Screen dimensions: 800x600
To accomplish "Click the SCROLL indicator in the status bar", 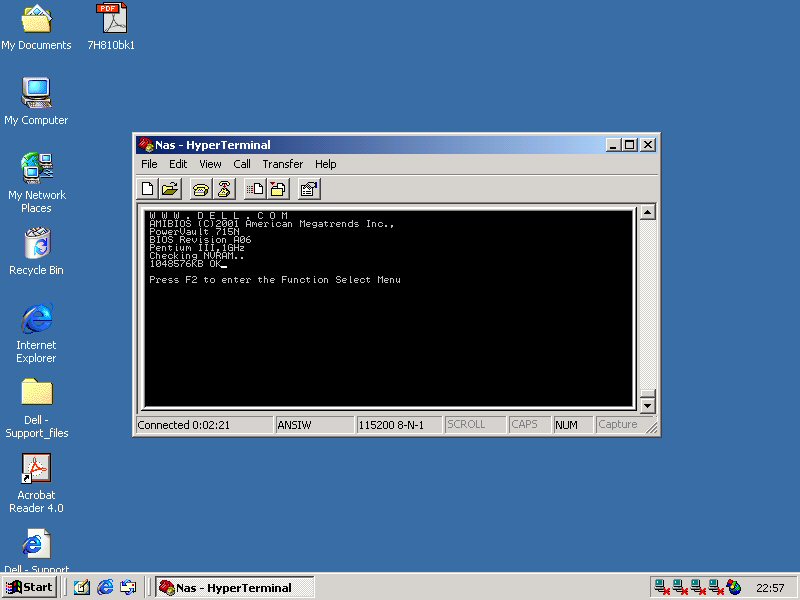I will point(474,425).
